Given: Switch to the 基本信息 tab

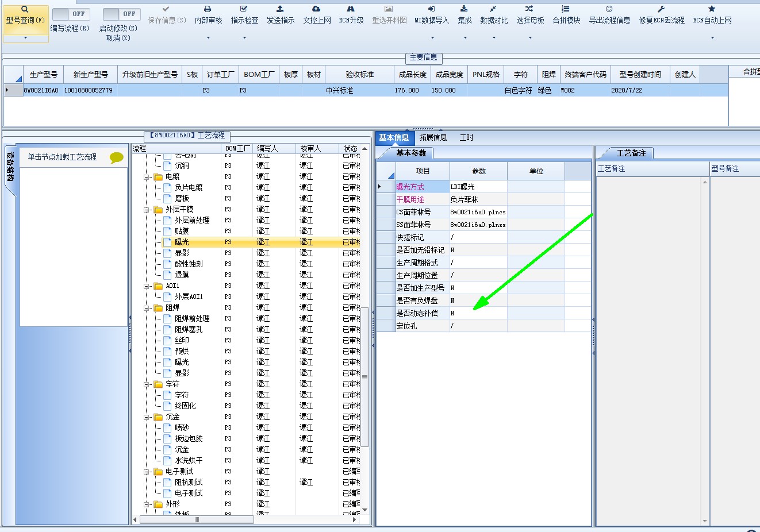Looking at the screenshot, I should [394, 137].
